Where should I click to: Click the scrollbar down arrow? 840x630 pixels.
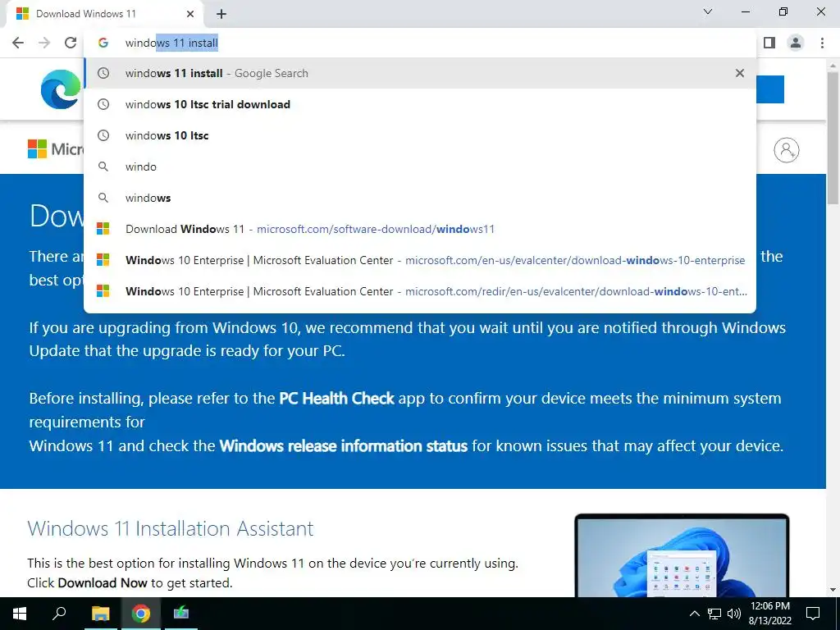click(x=833, y=590)
